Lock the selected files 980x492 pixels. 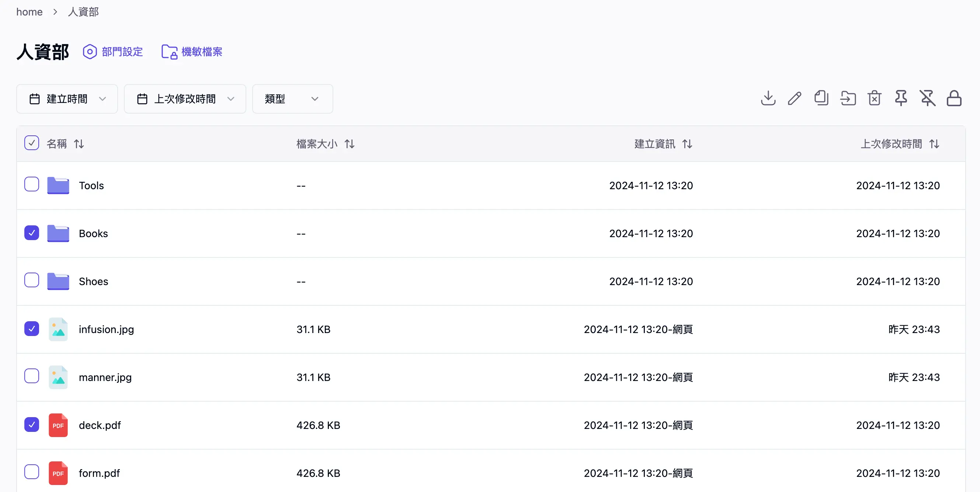954,98
